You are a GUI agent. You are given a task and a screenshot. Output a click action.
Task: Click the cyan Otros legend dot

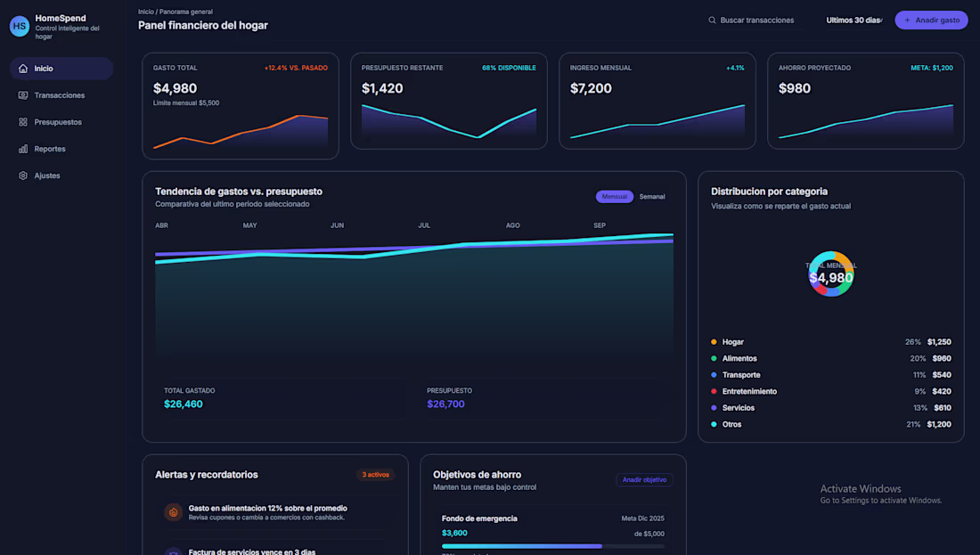(714, 424)
